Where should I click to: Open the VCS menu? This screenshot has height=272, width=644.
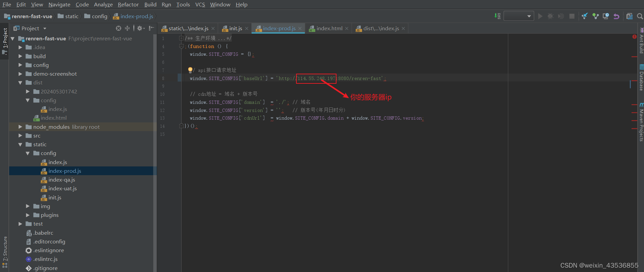point(200,4)
